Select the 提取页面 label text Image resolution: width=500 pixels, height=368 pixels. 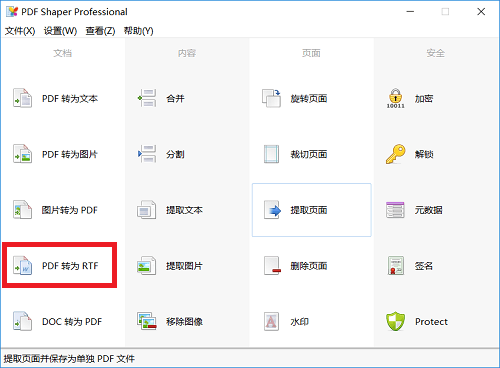point(309,210)
